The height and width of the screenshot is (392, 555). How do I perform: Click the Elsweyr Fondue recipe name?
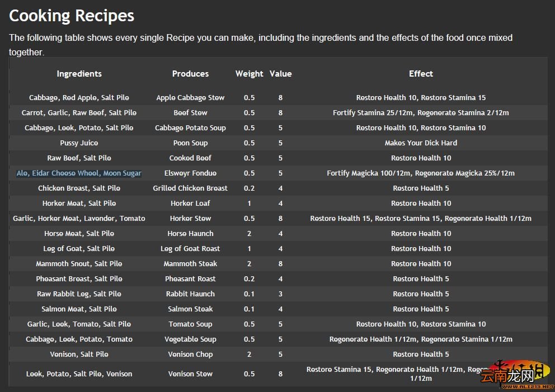click(190, 173)
